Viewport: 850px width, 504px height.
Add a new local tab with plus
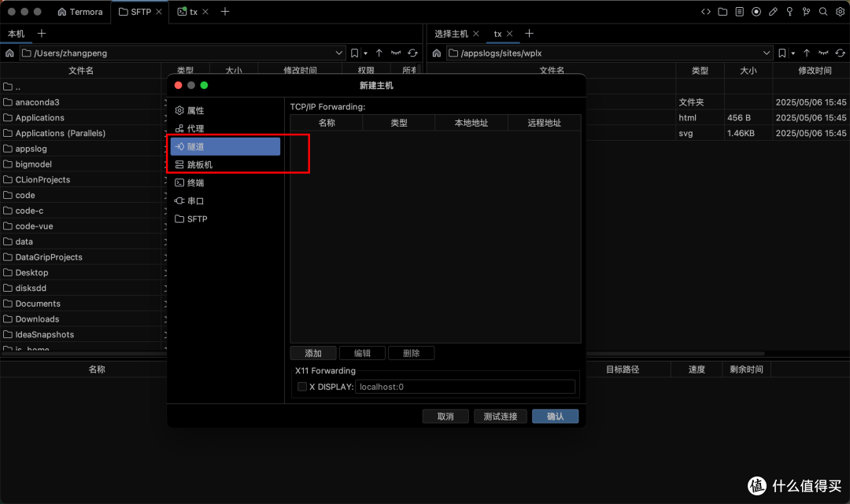coord(41,34)
